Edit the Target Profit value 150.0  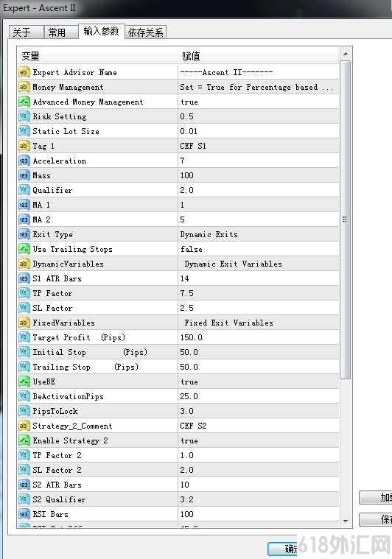pos(259,337)
